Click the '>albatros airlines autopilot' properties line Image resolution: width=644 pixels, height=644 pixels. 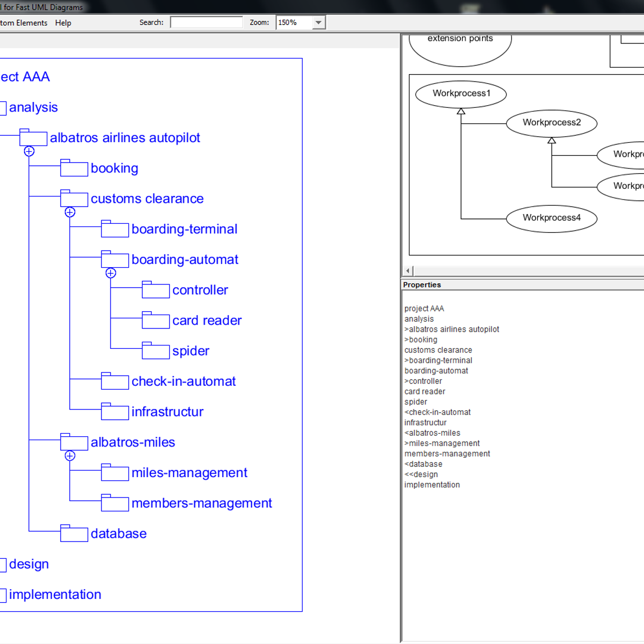click(x=452, y=330)
